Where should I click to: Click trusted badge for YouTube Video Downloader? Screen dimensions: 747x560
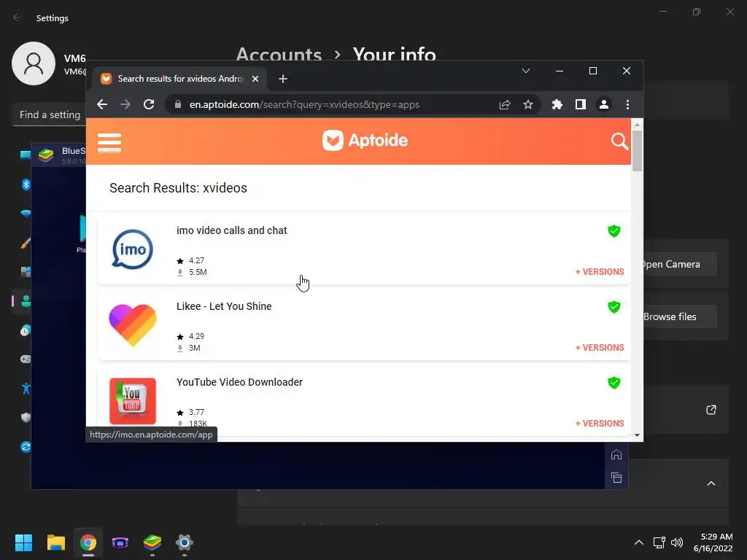pos(614,382)
